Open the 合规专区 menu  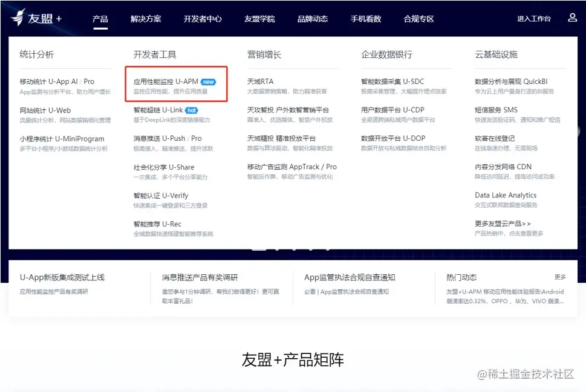[x=418, y=19]
